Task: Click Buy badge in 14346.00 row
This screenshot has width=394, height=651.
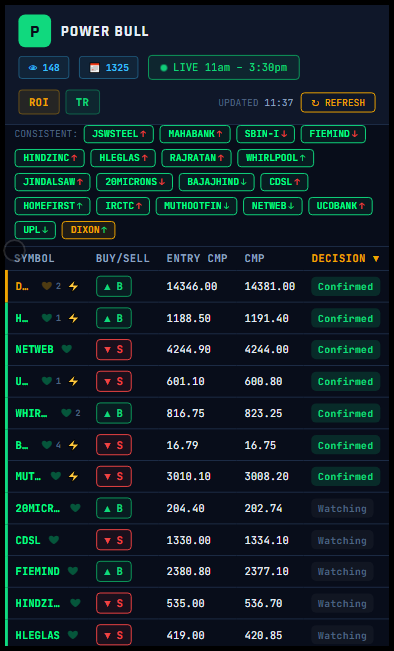Action: [x=114, y=286]
